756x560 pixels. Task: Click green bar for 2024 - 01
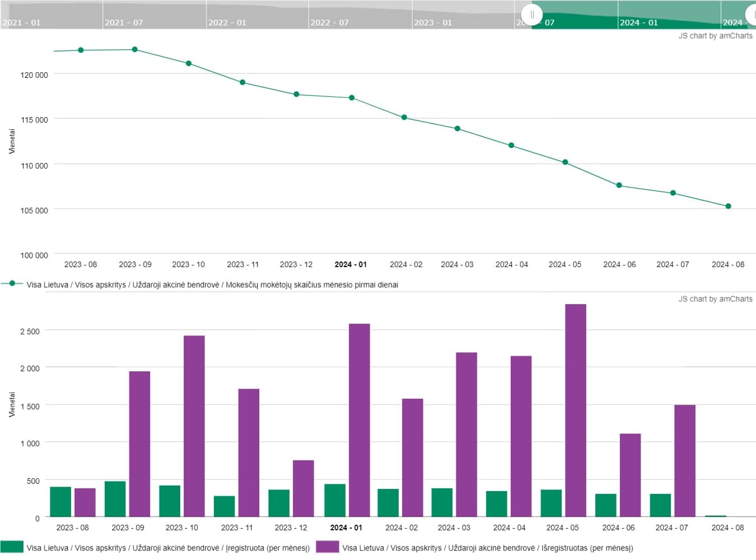(x=335, y=501)
